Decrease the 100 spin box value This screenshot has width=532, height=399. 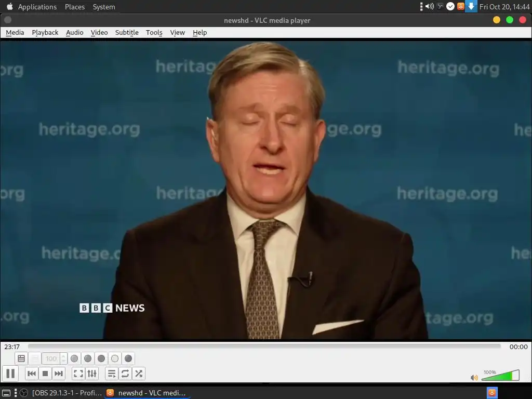63,362
